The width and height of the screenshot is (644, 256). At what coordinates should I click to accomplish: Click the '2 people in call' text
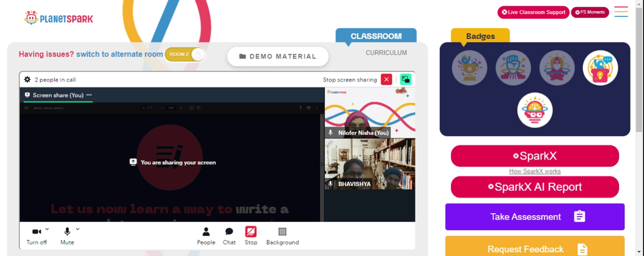[x=55, y=80]
